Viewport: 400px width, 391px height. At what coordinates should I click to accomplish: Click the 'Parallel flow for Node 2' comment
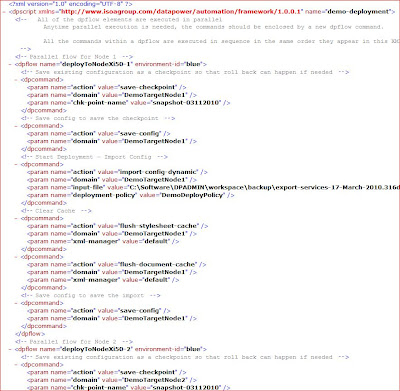point(73,342)
